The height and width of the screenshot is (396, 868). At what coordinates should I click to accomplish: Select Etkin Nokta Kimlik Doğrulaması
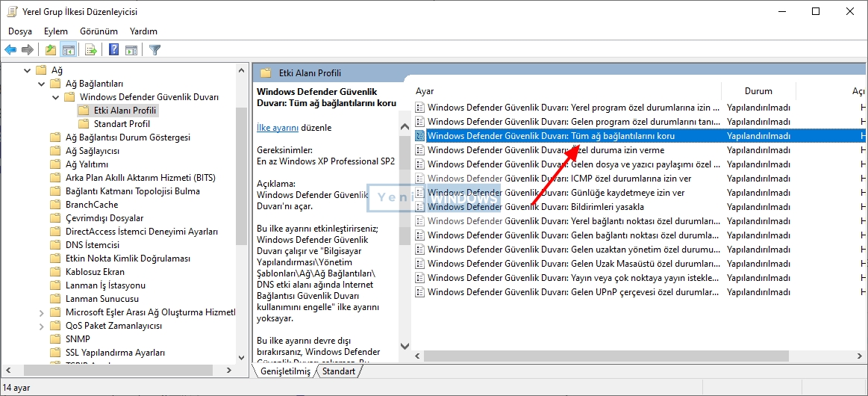(x=128, y=258)
